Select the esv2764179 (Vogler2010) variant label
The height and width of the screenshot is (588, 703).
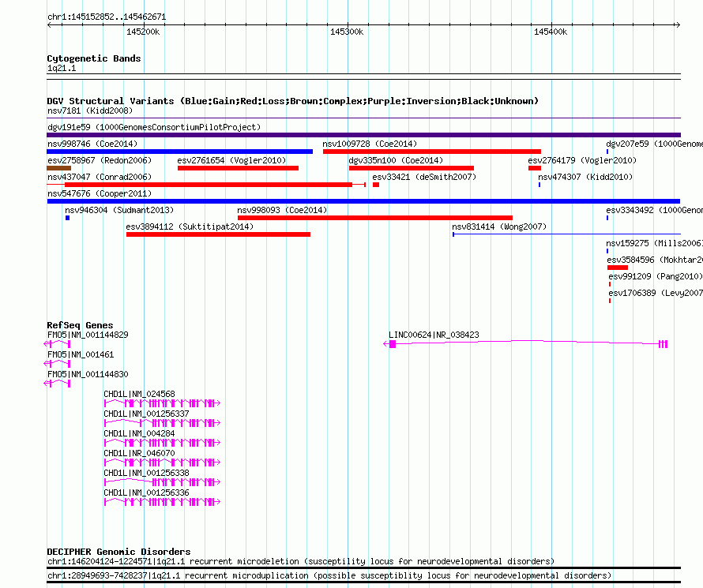point(582,160)
